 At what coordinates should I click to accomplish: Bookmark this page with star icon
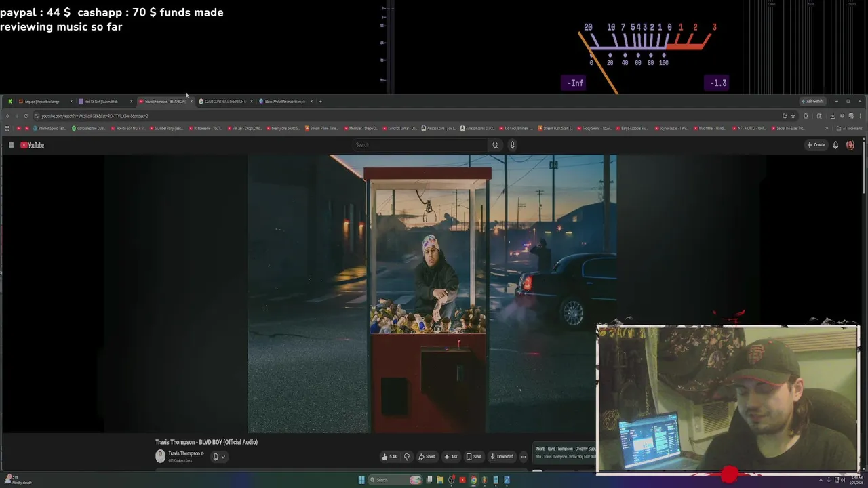(793, 116)
